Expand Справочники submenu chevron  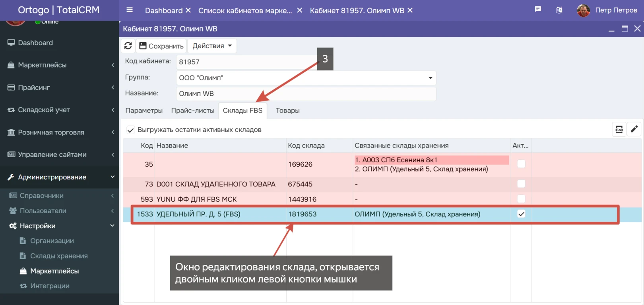click(113, 195)
